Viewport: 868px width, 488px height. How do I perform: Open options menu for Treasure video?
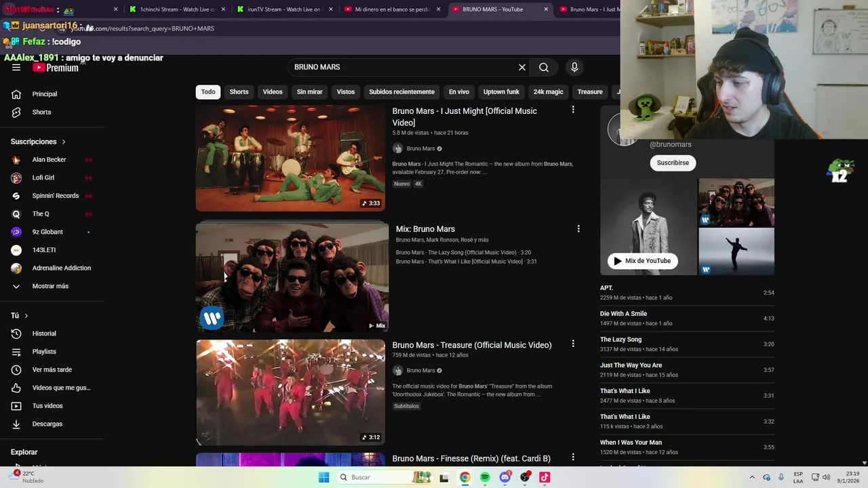click(x=573, y=344)
